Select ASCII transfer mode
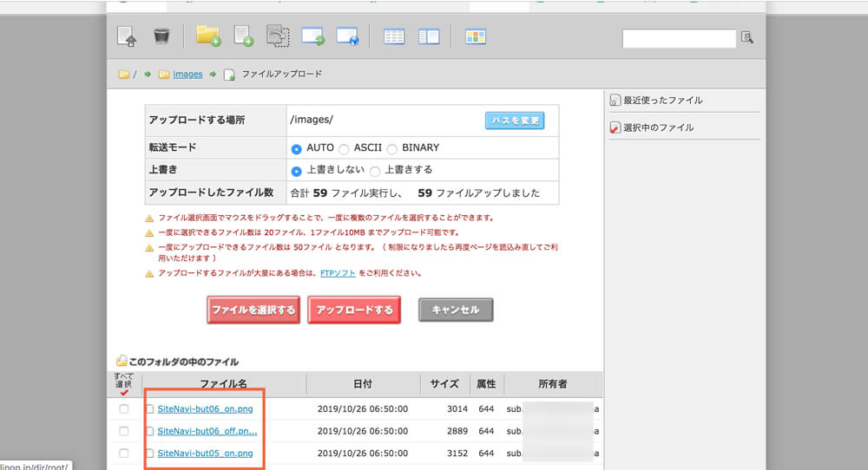The image size is (868, 470). coord(344,149)
